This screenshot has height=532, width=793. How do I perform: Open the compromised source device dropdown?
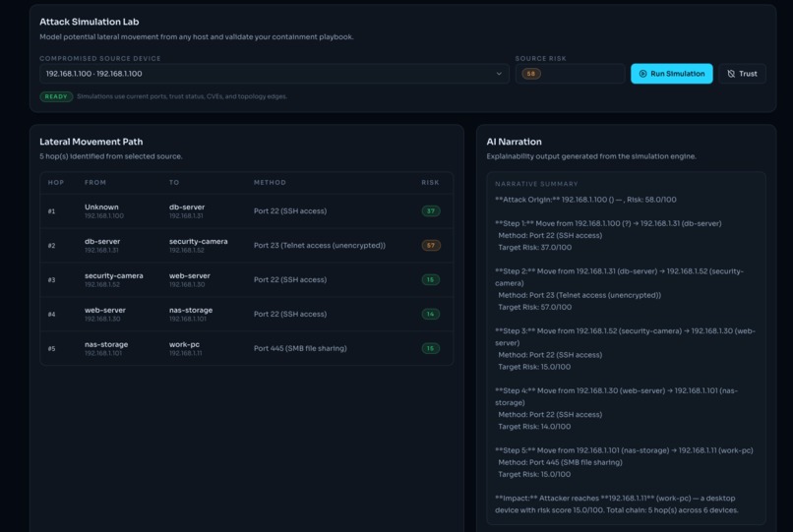click(x=274, y=74)
